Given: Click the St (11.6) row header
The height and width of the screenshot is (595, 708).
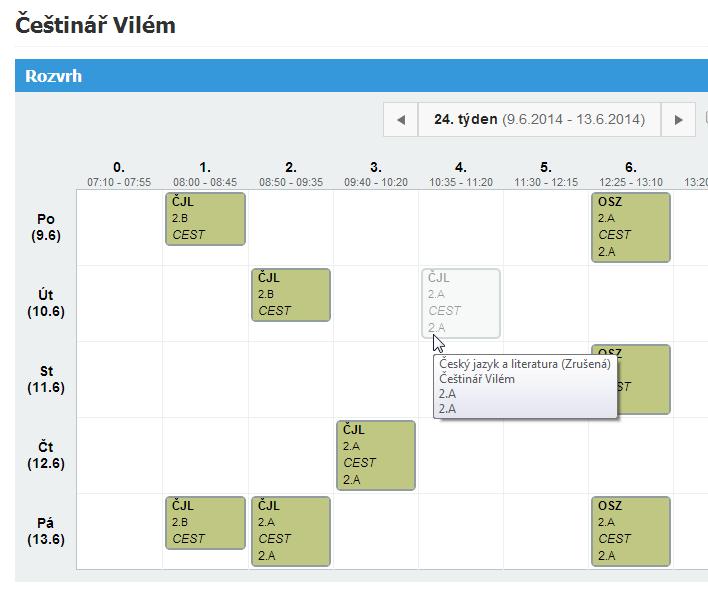Looking at the screenshot, I should [x=46, y=379].
